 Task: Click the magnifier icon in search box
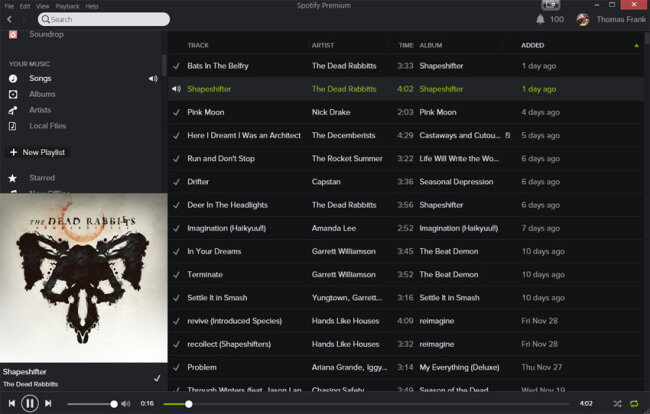point(46,19)
